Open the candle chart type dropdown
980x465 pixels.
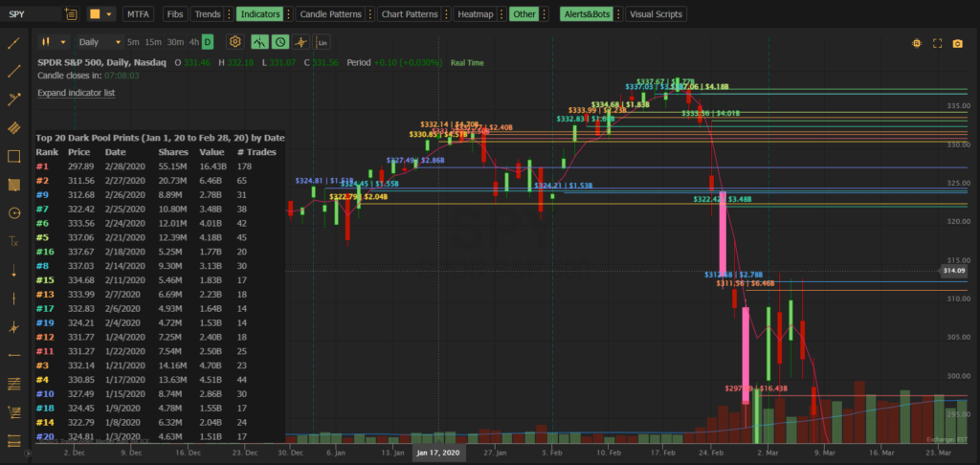point(54,42)
